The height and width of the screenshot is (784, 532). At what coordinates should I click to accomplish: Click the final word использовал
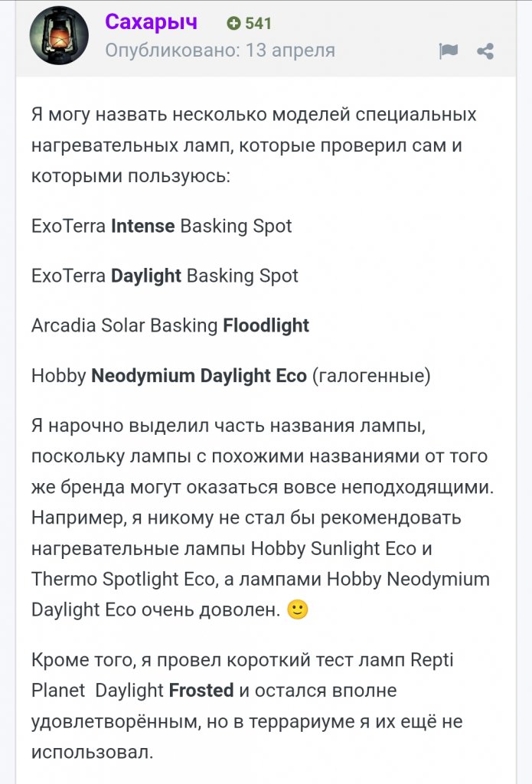click(x=92, y=752)
